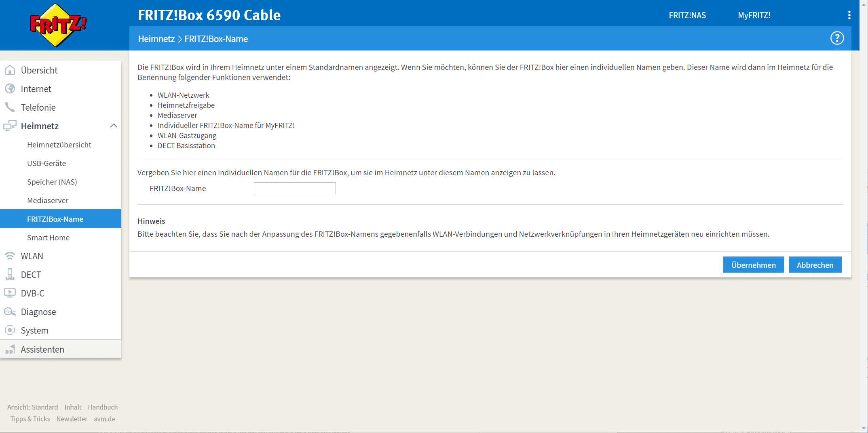
Task: Click the Übersicht house icon
Action: [x=10, y=70]
